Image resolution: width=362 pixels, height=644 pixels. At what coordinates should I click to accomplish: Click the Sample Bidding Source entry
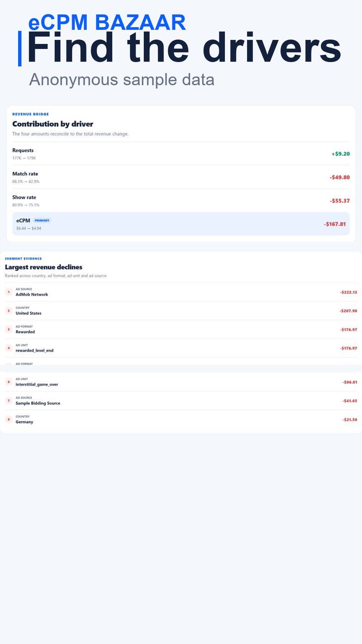coord(181,401)
